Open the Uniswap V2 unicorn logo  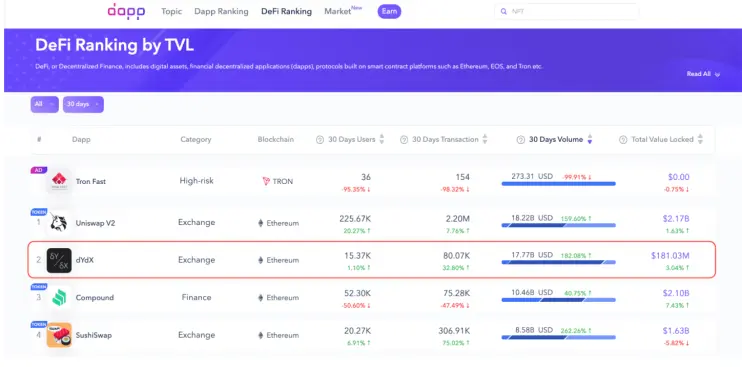point(59,223)
